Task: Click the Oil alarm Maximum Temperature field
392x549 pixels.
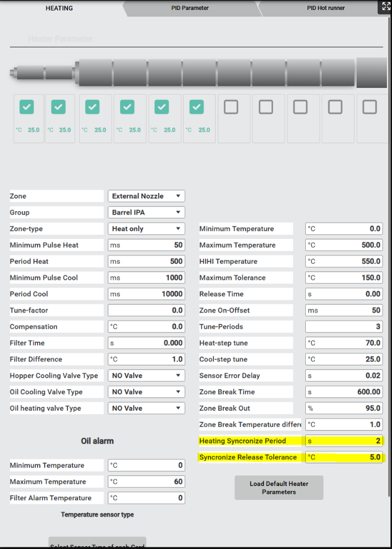Action: point(146,481)
